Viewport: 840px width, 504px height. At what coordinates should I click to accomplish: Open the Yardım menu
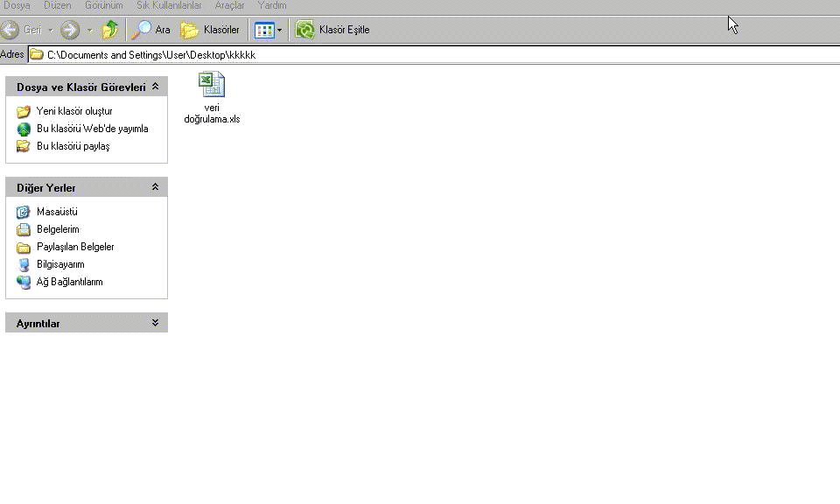(271, 5)
